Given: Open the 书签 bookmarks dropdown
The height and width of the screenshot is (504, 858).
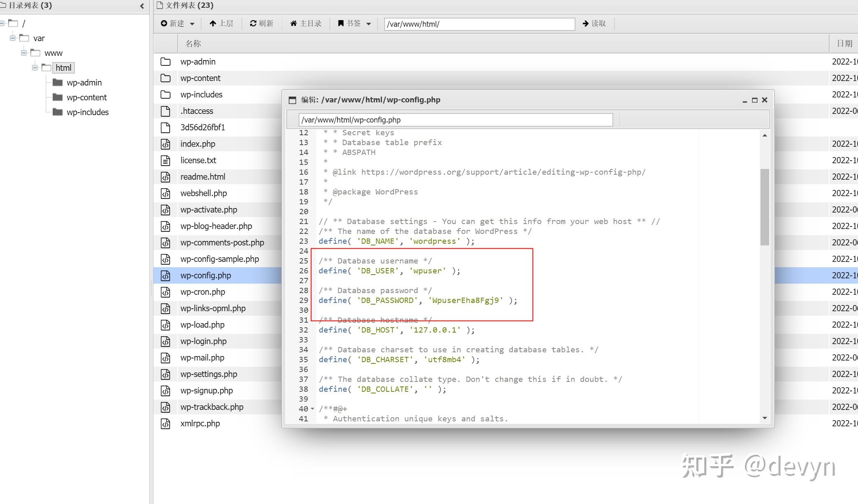Looking at the screenshot, I should [355, 23].
